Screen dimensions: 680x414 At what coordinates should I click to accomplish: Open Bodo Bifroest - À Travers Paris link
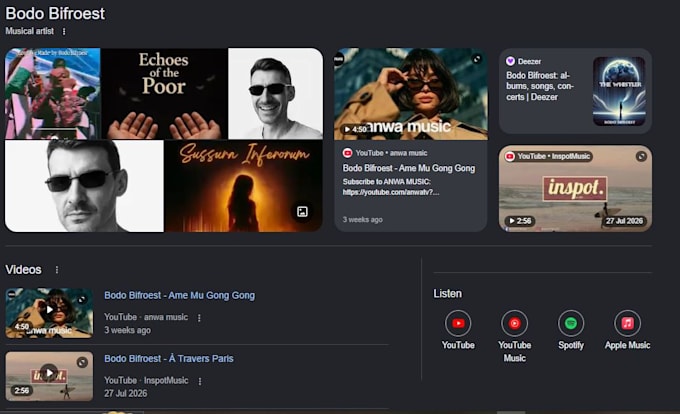(x=169, y=359)
